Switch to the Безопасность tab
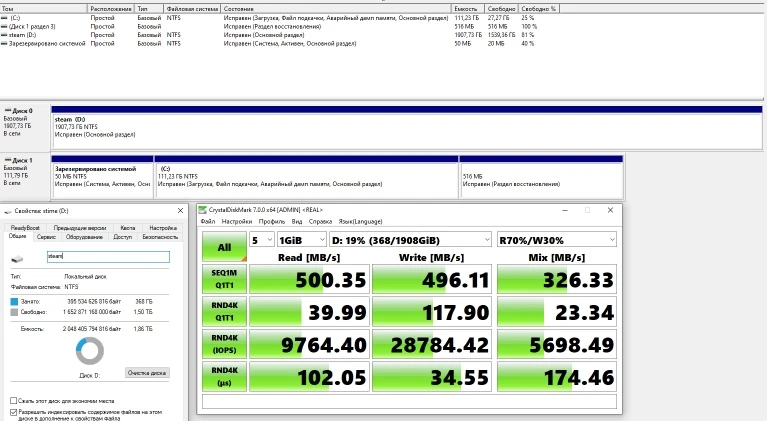767x421 pixels. (160, 237)
